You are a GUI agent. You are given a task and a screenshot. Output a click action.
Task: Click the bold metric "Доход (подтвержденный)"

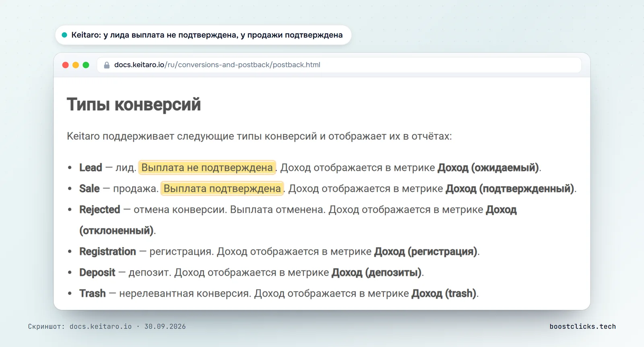(x=510, y=189)
